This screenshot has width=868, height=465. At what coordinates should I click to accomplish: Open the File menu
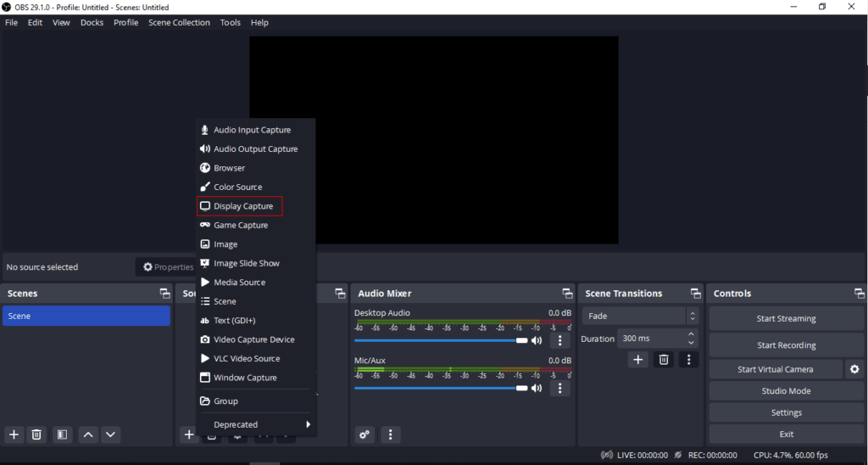(11, 23)
